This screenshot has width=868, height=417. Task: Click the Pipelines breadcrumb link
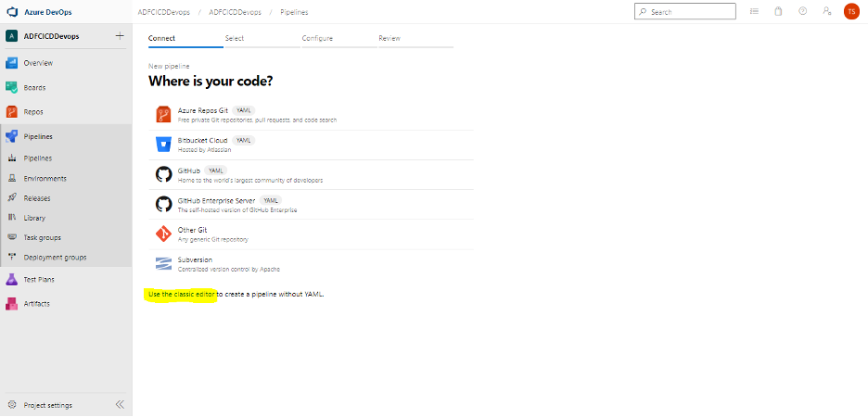[294, 12]
